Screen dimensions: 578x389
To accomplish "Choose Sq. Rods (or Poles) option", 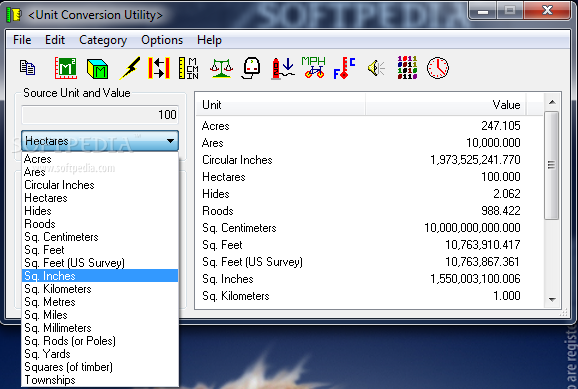I will [x=100, y=341].
